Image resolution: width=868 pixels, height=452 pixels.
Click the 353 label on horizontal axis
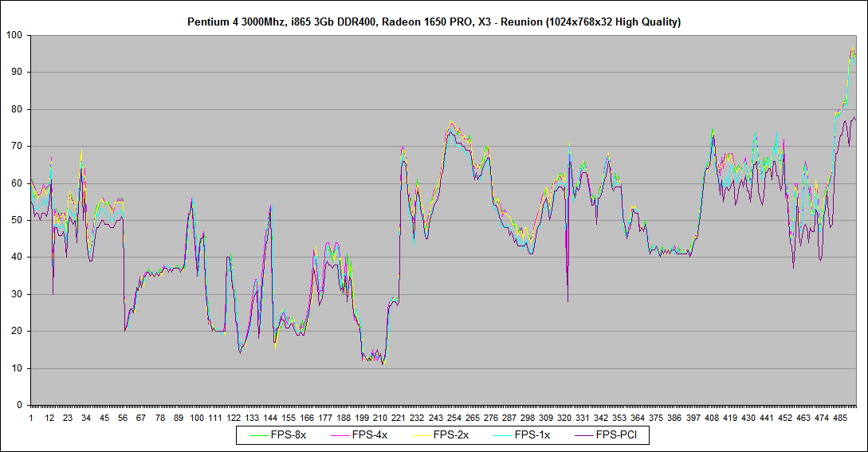[x=619, y=419]
